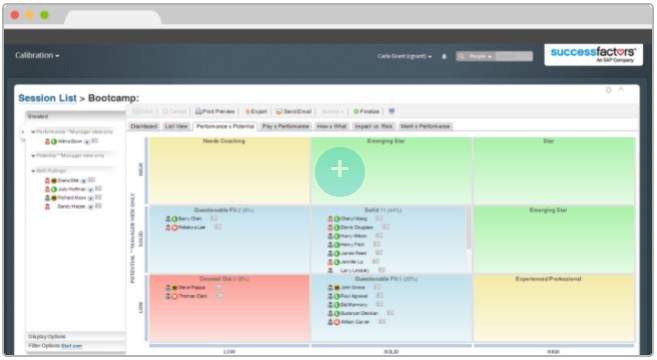
Task: Open the notification bell icon
Action: click(x=444, y=56)
